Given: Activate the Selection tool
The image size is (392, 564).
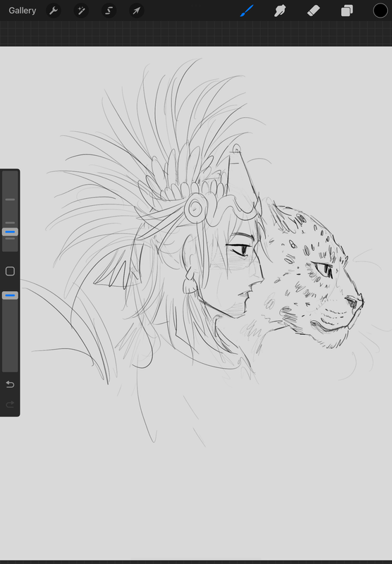Looking at the screenshot, I should 109,11.
